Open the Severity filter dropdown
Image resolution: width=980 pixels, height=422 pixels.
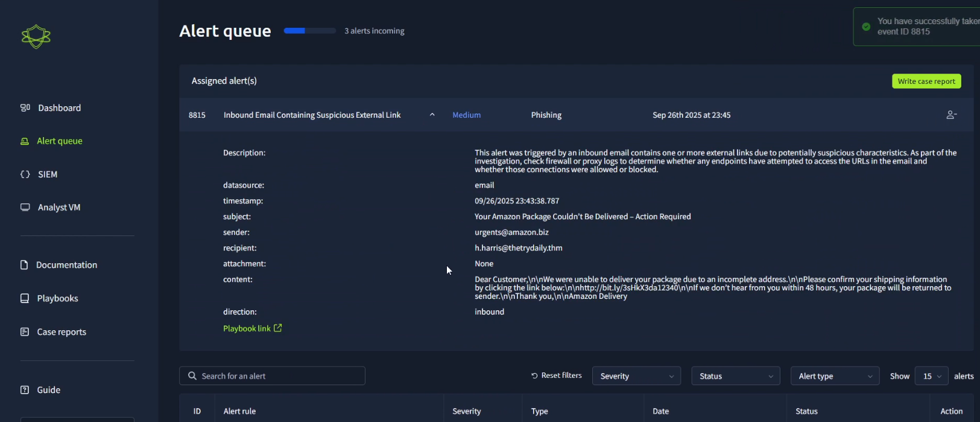(636, 376)
